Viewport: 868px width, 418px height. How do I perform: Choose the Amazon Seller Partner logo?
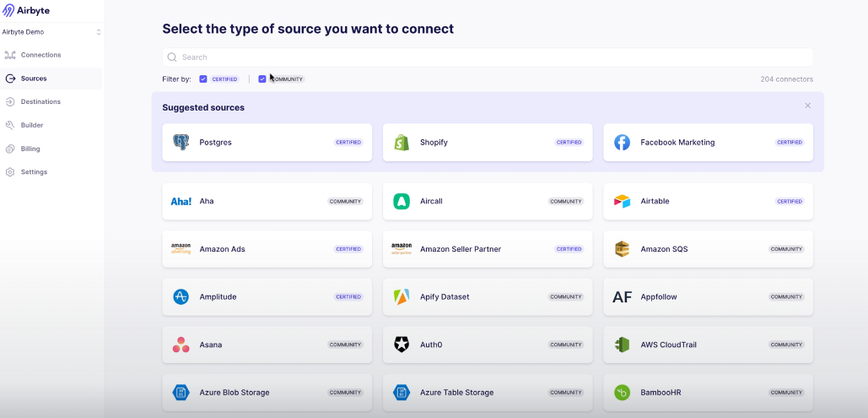[402, 249]
